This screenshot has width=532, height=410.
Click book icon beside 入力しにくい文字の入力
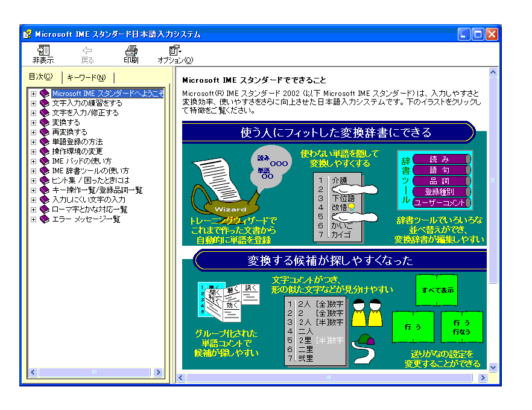coord(45,200)
